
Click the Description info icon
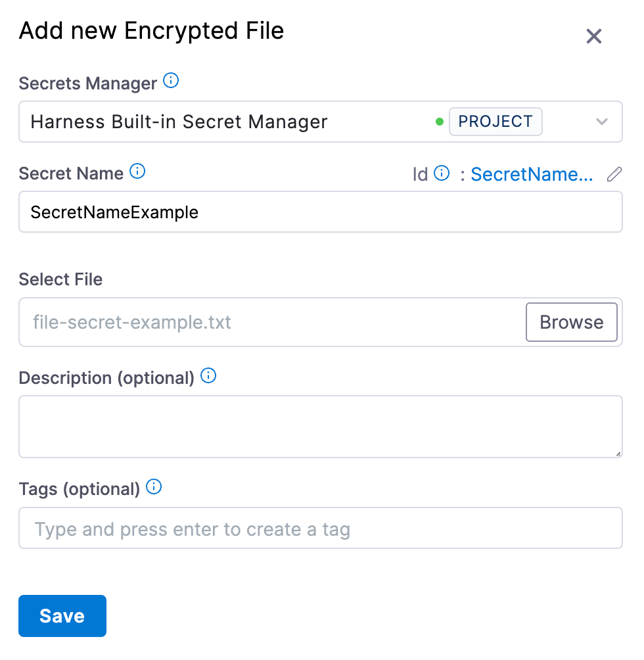[208, 376]
